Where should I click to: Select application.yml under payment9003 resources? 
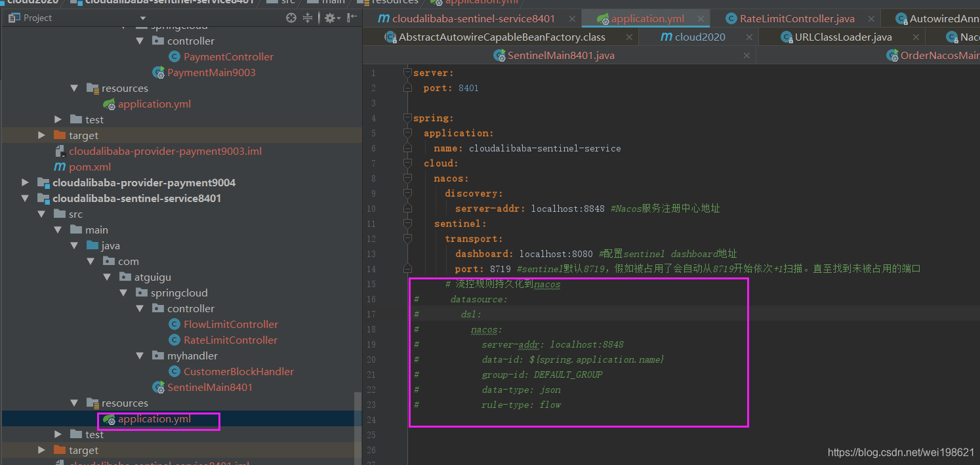pos(154,104)
